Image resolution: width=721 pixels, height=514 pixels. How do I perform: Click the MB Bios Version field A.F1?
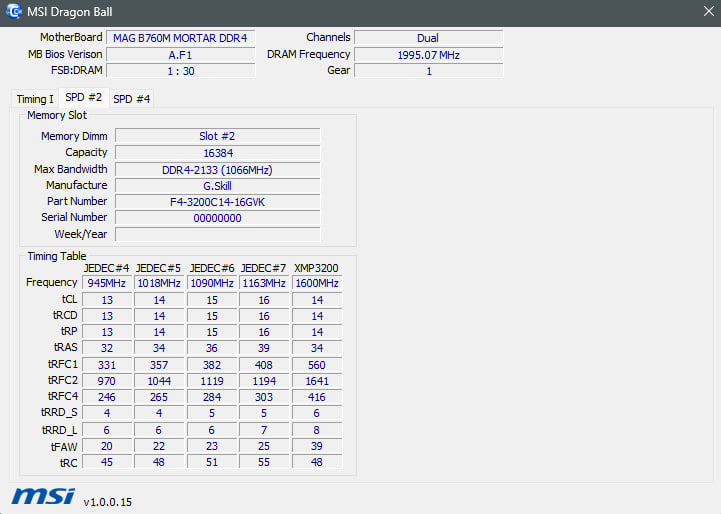click(180, 55)
